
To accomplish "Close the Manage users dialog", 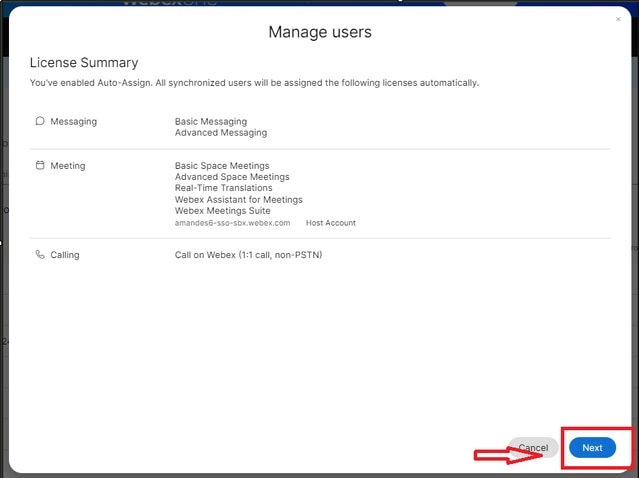I will pyautogui.click(x=618, y=19).
